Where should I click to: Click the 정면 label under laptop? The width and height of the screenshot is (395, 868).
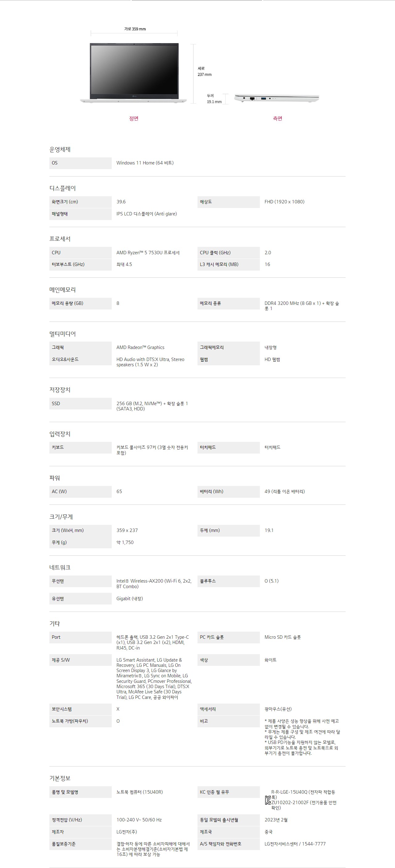[134, 118]
